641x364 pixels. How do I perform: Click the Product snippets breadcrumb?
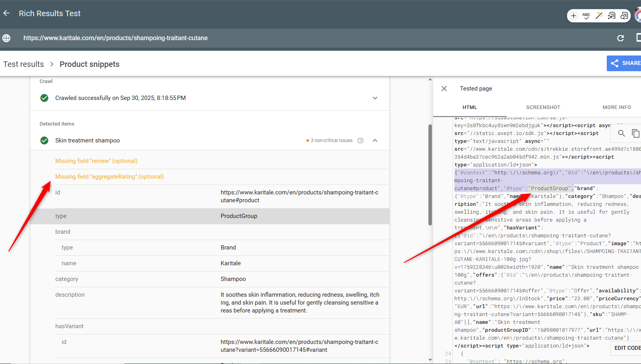(89, 64)
